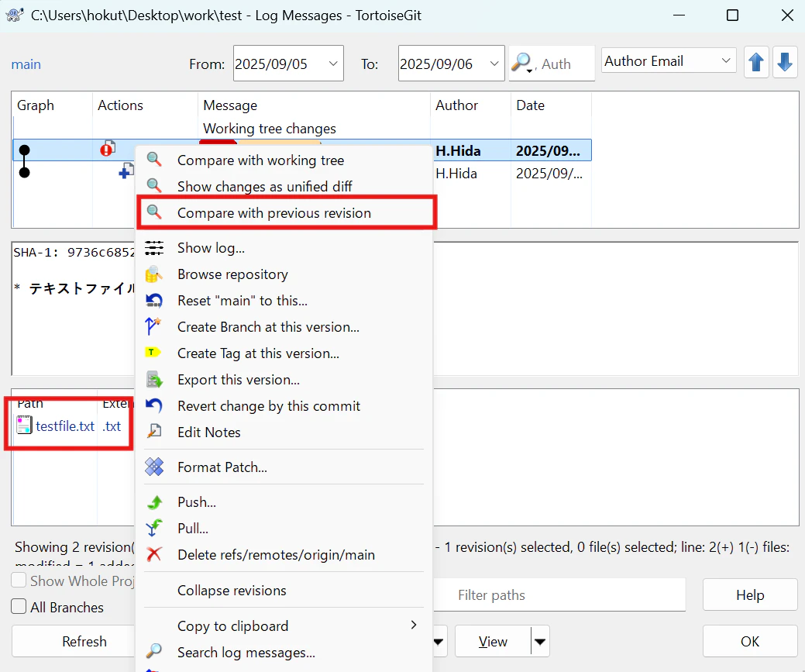Image resolution: width=805 pixels, height=672 pixels.
Task: Toggle the All Branches checkbox
Action: click(x=19, y=606)
